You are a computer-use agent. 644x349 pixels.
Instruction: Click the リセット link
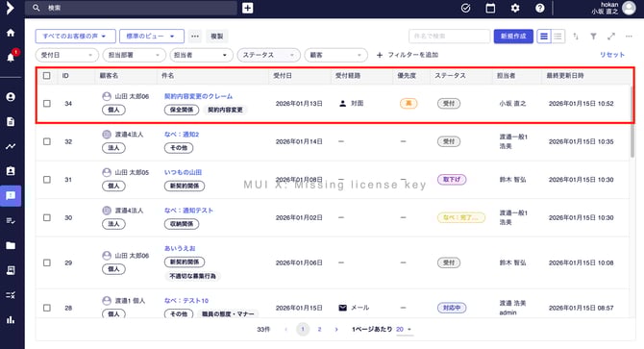(x=612, y=55)
